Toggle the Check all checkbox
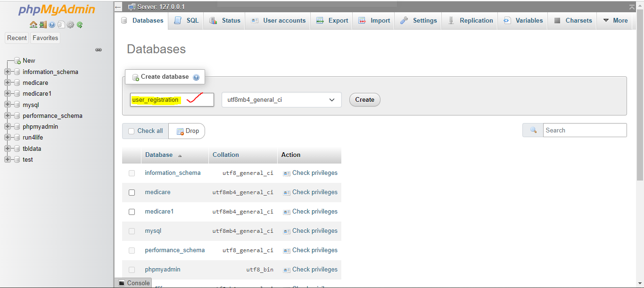 click(132, 131)
